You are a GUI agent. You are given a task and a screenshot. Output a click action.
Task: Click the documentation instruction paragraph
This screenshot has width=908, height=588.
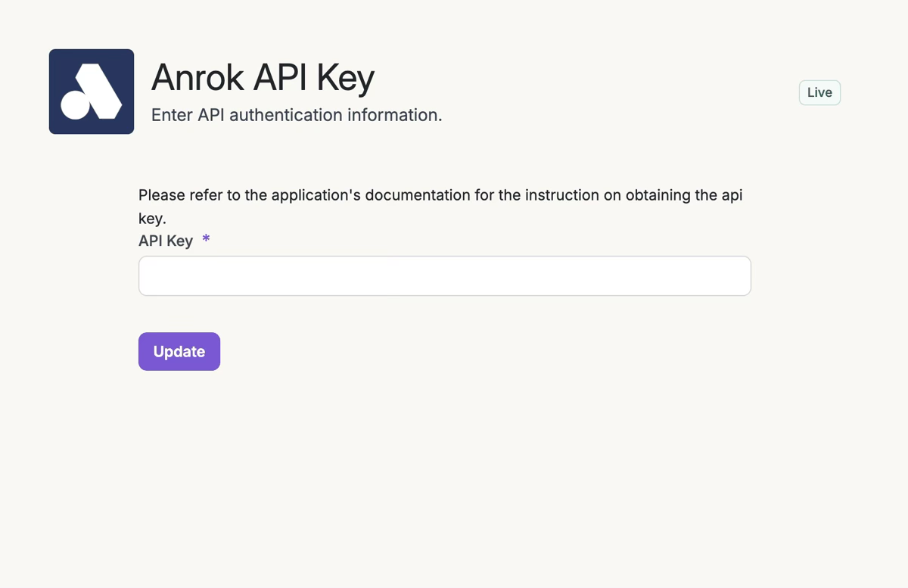440,195
